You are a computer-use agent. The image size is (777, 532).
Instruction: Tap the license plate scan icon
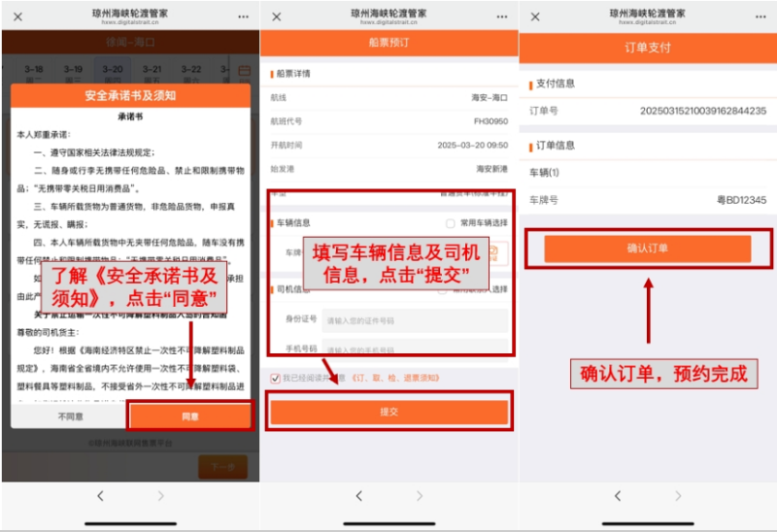tap(493, 252)
